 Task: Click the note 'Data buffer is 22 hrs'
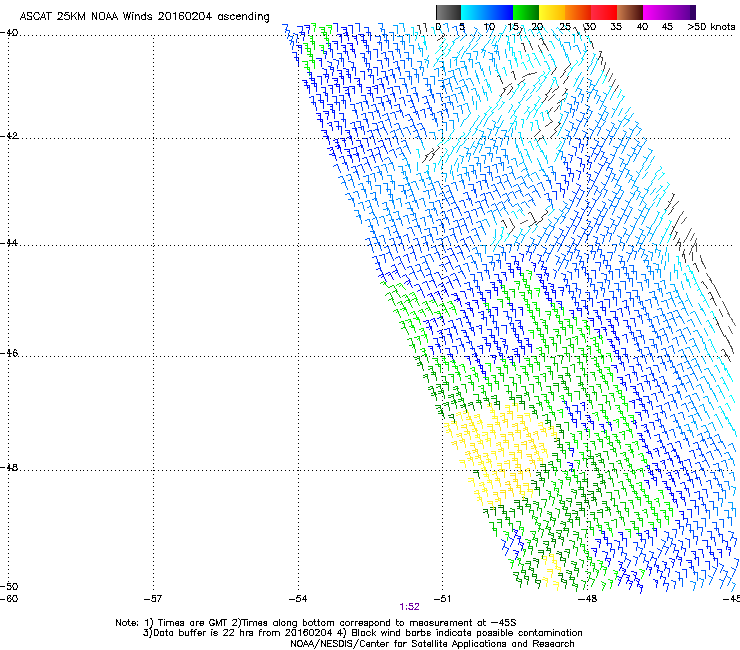coord(202,633)
